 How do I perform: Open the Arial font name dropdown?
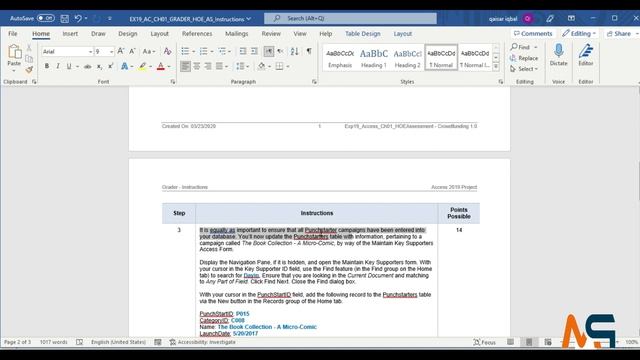pyautogui.click(x=91, y=51)
